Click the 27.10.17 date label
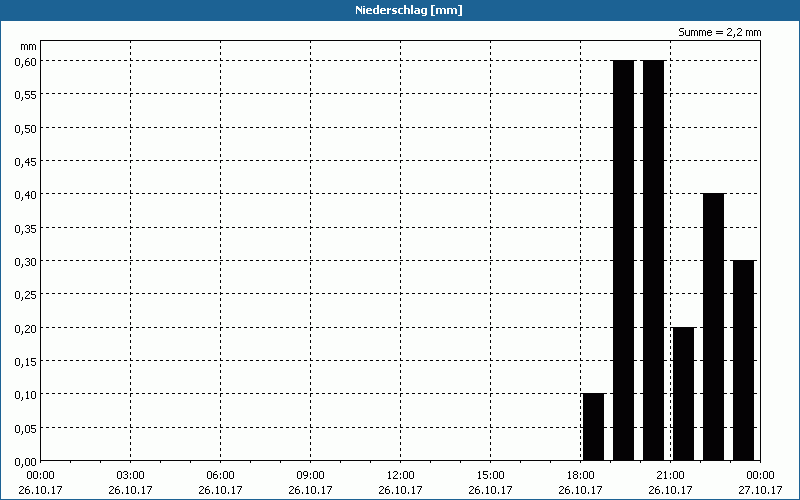The width and height of the screenshot is (800, 500). tap(760, 490)
